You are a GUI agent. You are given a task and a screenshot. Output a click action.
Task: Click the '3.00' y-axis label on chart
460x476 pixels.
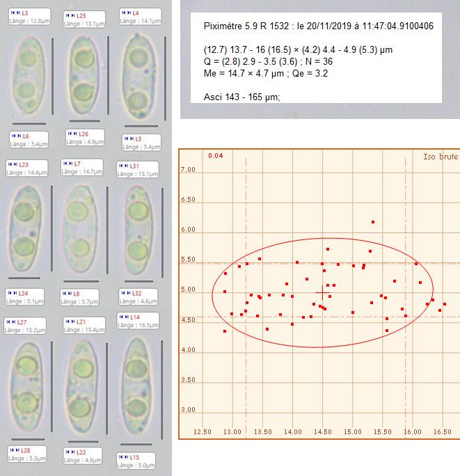pyautogui.click(x=189, y=409)
